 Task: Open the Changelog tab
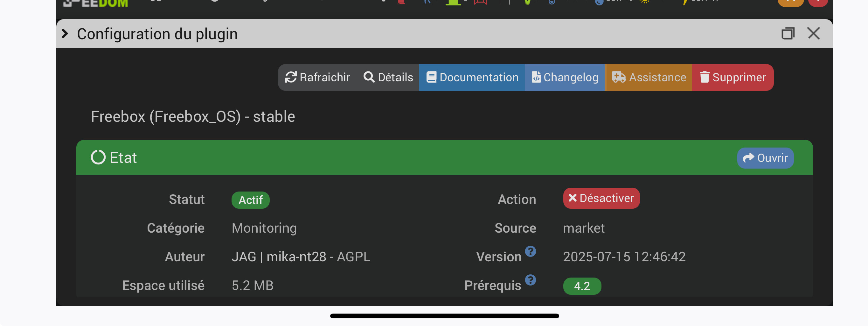[x=565, y=77]
